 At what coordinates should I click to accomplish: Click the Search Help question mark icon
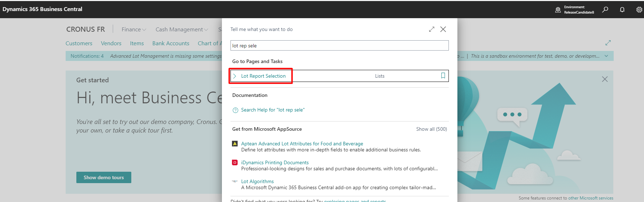click(235, 110)
